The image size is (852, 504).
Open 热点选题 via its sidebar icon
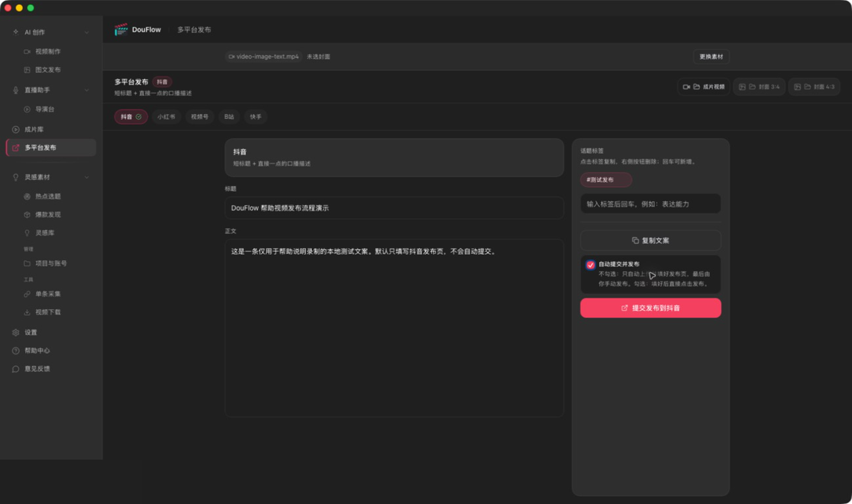[x=27, y=196]
